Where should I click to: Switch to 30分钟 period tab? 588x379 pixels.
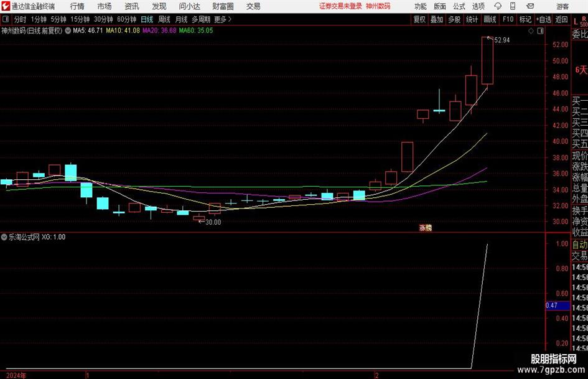coord(103,19)
